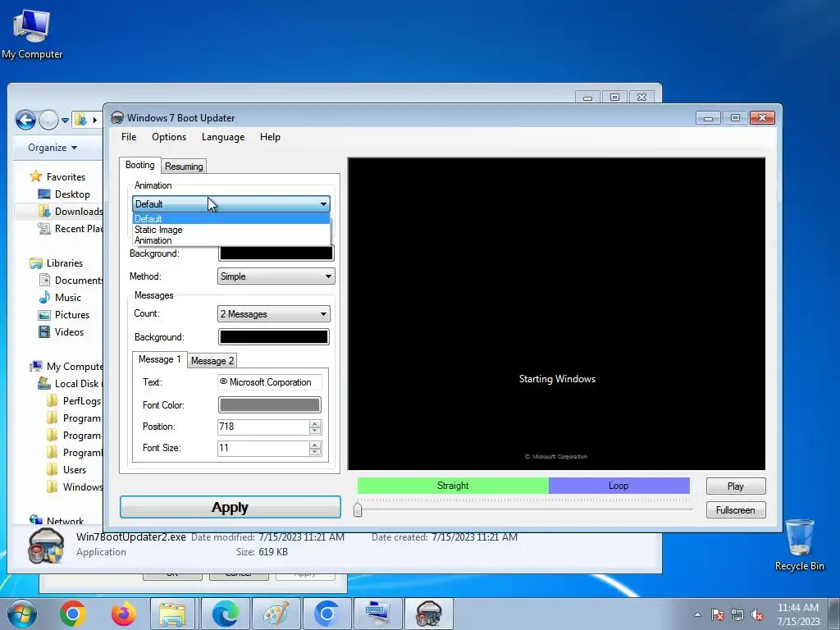Click the purple Loop segment
Viewport: 840px width, 630px height.
tap(619, 486)
